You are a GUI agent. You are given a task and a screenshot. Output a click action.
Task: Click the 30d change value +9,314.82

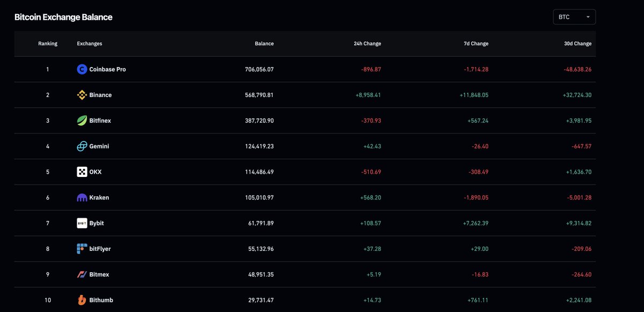[579, 223]
